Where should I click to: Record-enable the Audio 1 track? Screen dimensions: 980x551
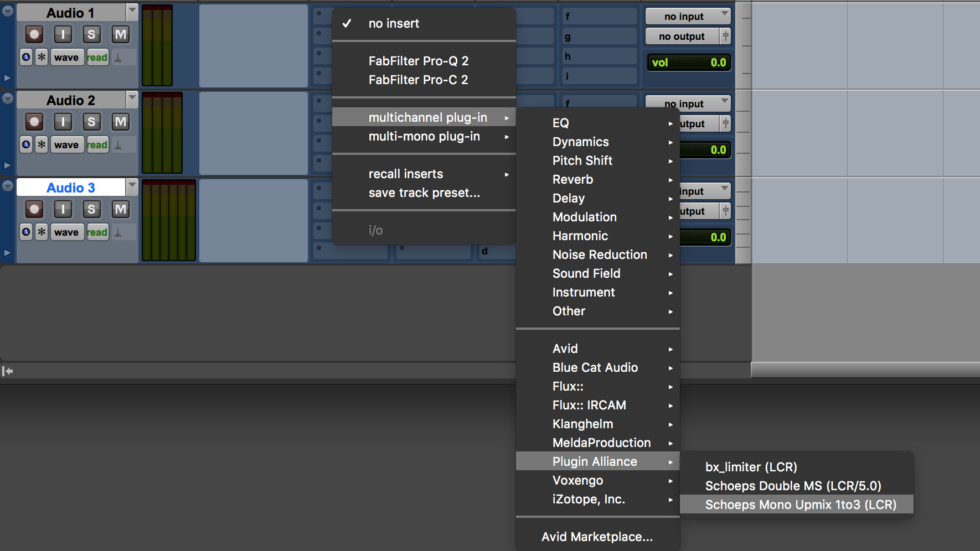point(33,34)
